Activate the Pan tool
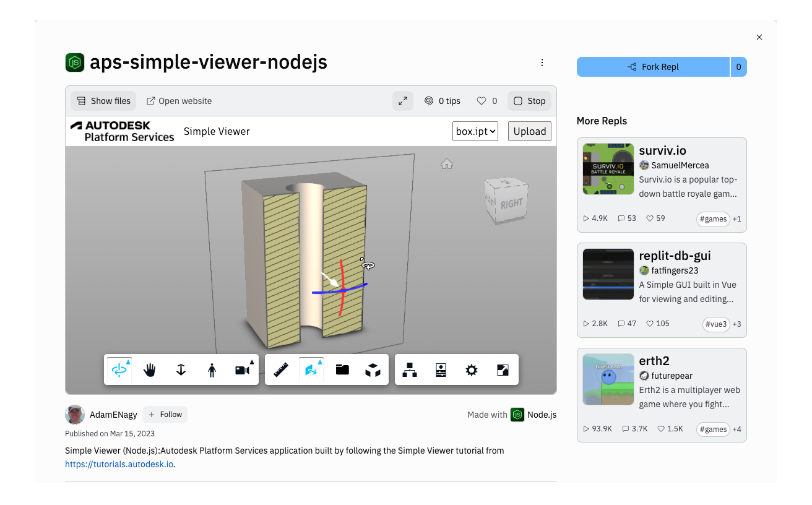The height and width of the screenshot is (505, 812). pyautogui.click(x=150, y=369)
